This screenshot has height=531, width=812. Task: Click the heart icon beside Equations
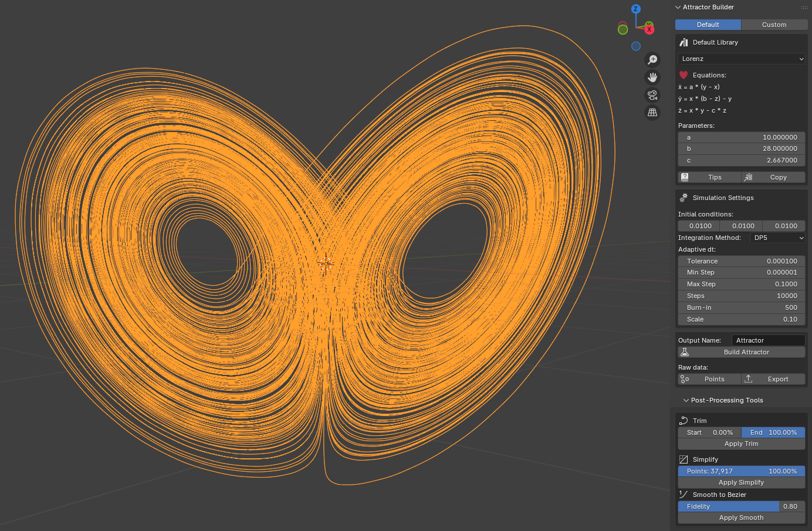pyautogui.click(x=683, y=75)
